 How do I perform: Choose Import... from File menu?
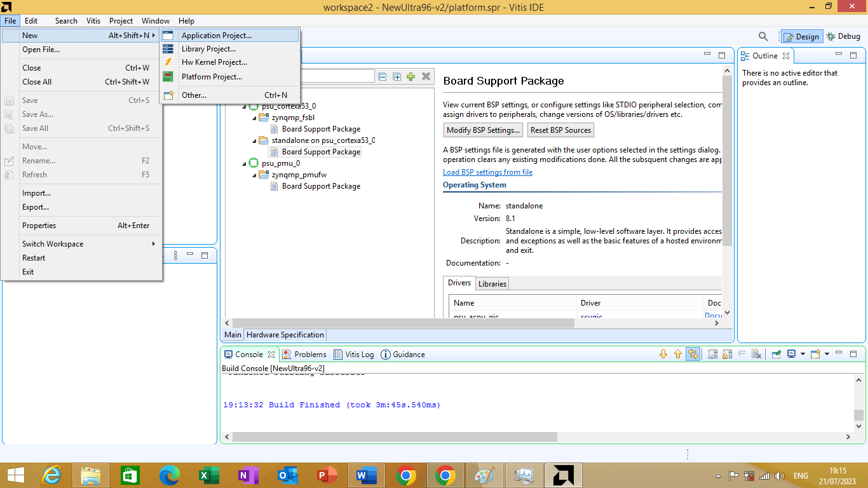click(81, 193)
